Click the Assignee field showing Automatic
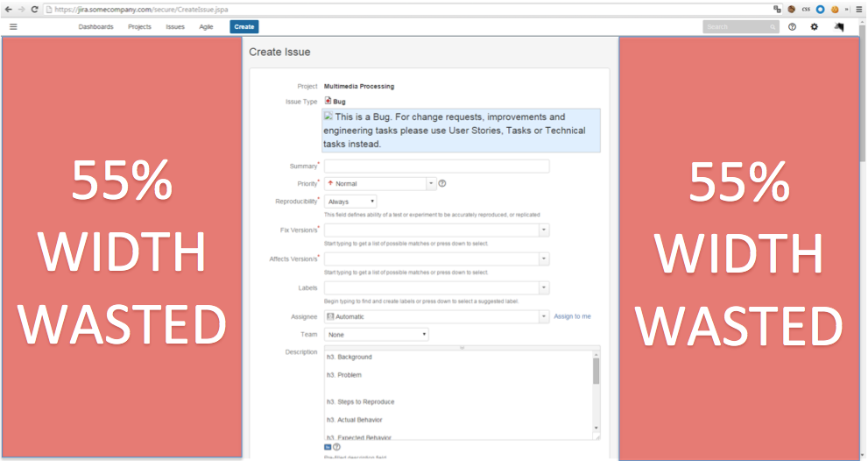 coord(432,316)
